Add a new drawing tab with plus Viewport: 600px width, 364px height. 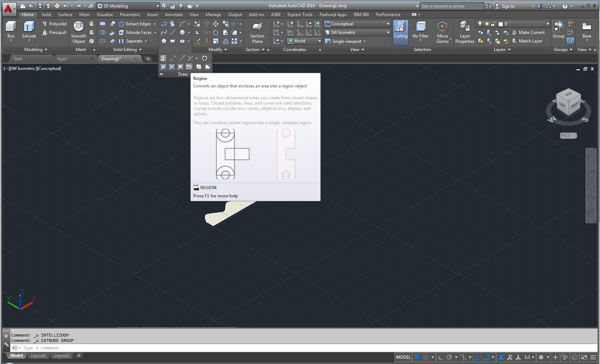[x=148, y=59]
